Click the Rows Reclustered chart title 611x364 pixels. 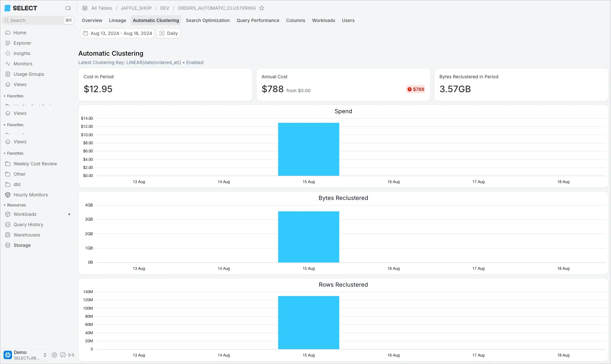coord(343,285)
